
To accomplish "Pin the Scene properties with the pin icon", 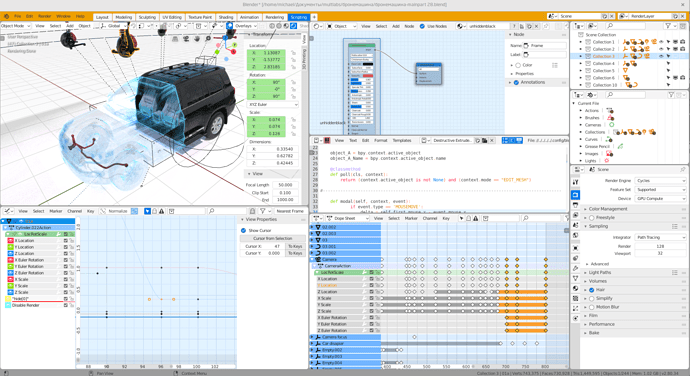I will 682,170.
